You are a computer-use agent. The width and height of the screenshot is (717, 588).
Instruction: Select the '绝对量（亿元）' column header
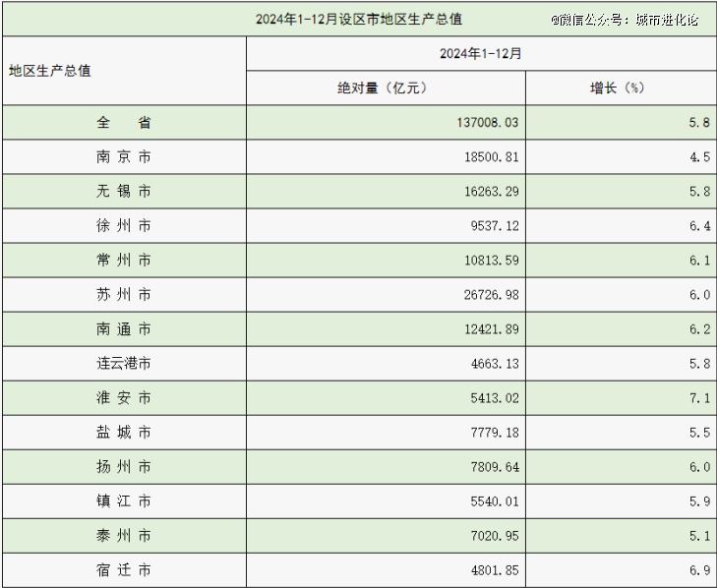pyautogui.click(x=386, y=88)
